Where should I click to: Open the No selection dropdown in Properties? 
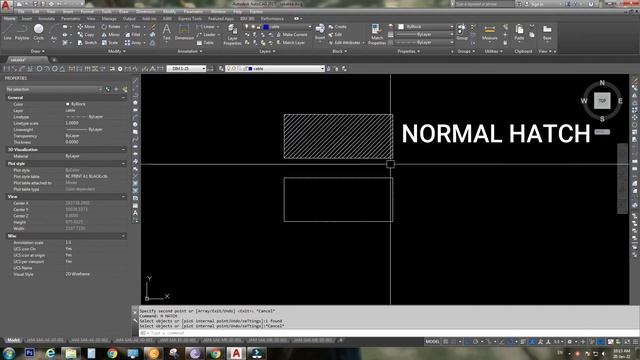coord(53,89)
